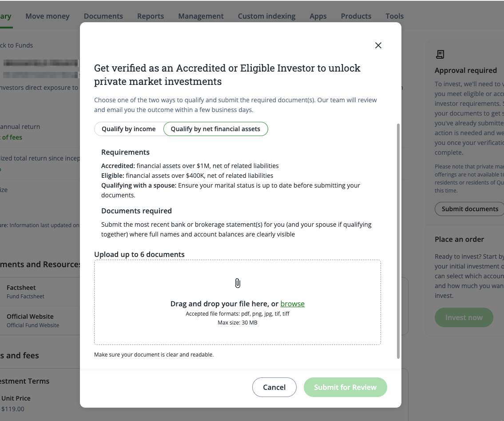The height and width of the screenshot is (421, 504).
Task: Open the Tools tab
Action: tap(394, 16)
